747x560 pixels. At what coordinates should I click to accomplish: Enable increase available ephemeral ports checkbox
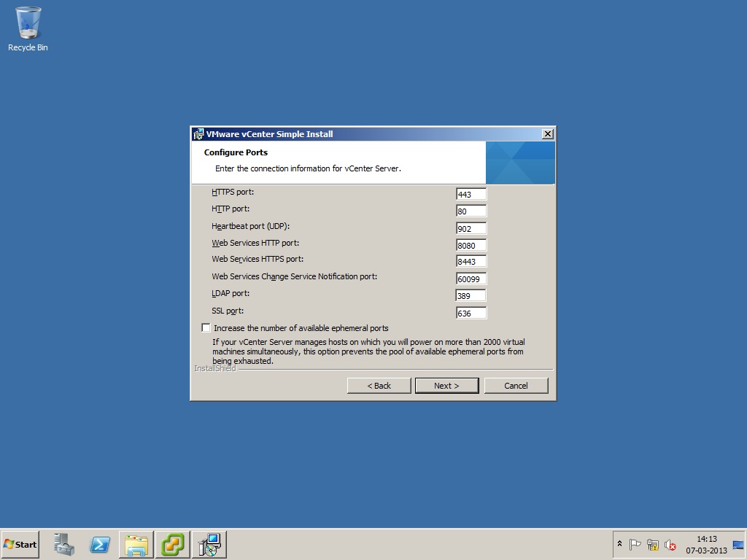[x=206, y=327]
